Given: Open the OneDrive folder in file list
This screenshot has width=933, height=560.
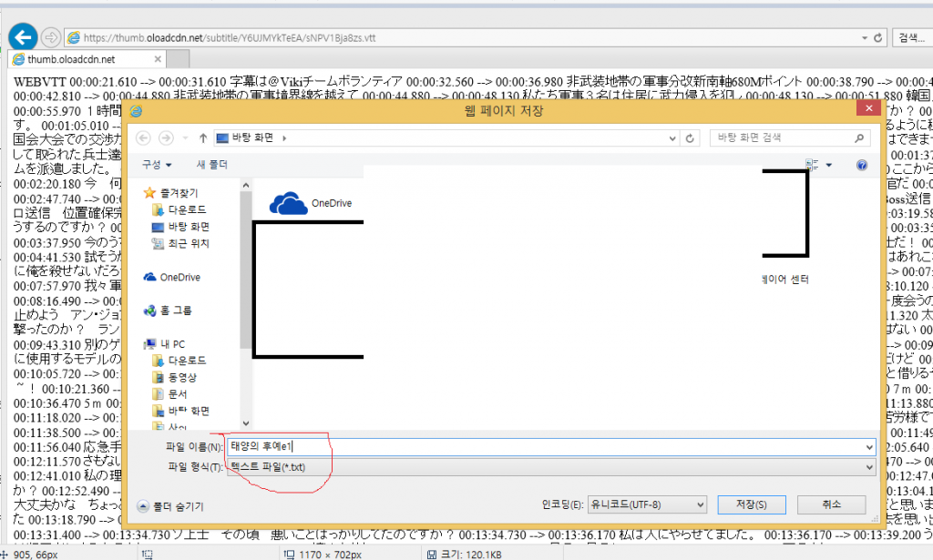Looking at the screenshot, I should pos(311,203).
